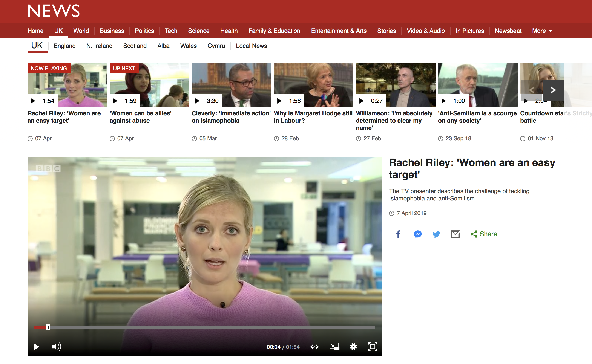Click the NEWS logo in the header

54,11
